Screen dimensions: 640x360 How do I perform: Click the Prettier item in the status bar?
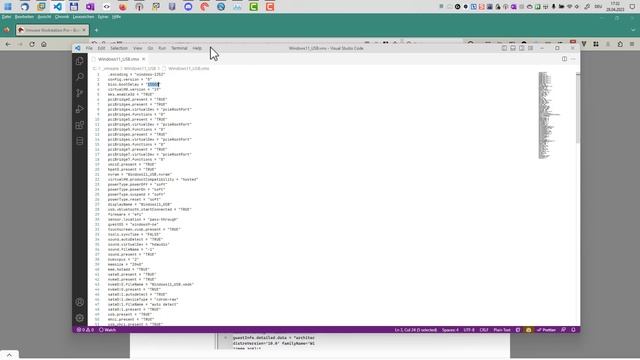pyautogui.click(x=547, y=330)
